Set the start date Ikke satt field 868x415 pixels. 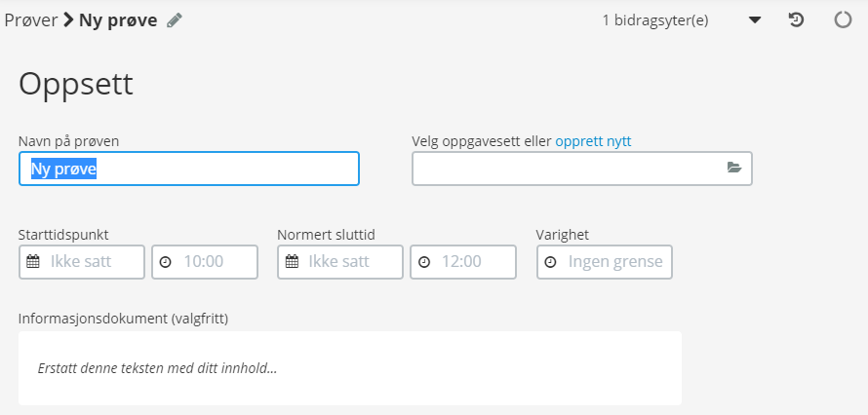pyautogui.click(x=82, y=262)
